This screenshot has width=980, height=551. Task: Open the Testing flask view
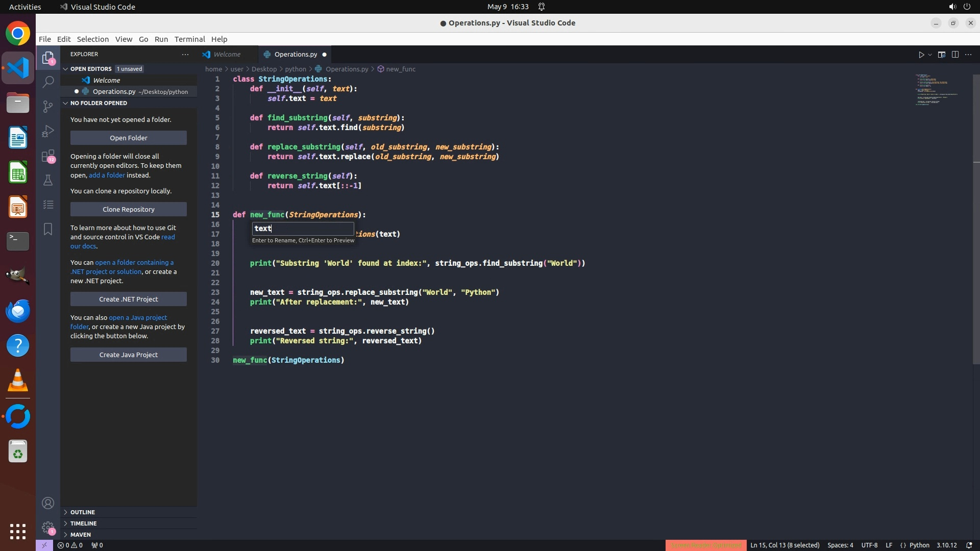(x=48, y=180)
